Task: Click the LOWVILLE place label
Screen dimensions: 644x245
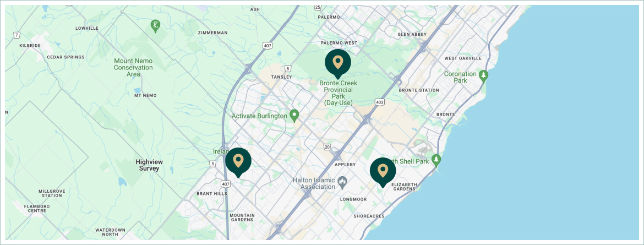Action: point(87,29)
